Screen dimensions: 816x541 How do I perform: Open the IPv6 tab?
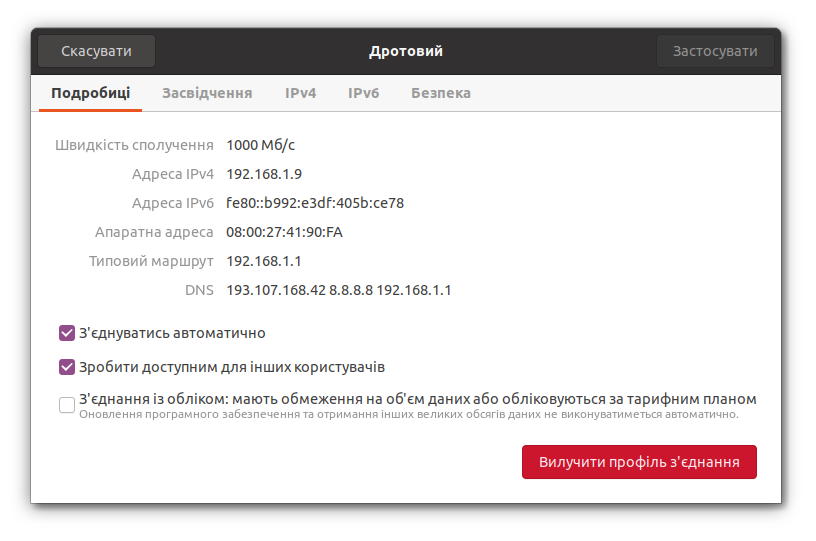pos(363,93)
